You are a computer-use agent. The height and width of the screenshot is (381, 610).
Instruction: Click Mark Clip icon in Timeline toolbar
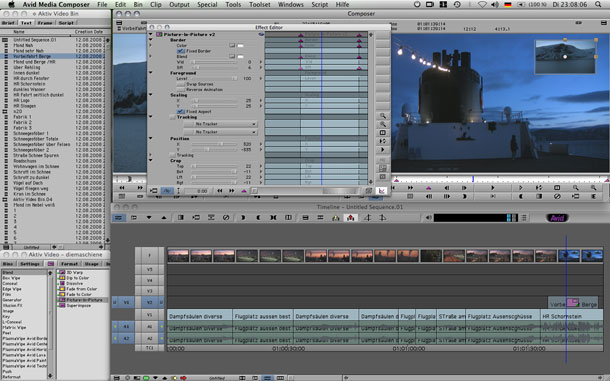(x=273, y=218)
